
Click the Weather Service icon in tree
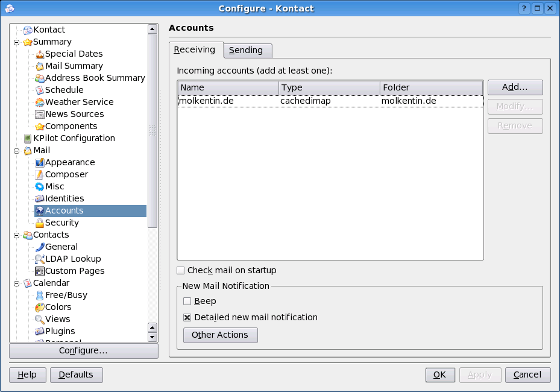(x=40, y=102)
